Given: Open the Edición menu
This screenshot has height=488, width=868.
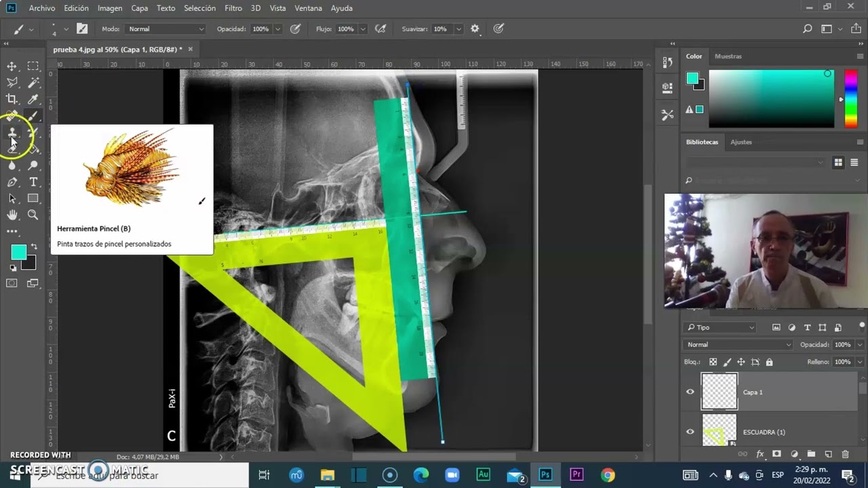Looking at the screenshot, I should click(76, 8).
